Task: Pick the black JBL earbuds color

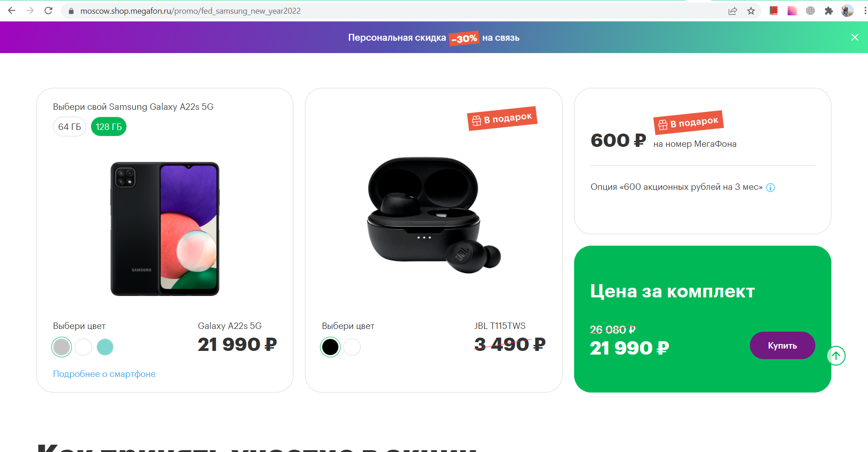Action: point(330,347)
